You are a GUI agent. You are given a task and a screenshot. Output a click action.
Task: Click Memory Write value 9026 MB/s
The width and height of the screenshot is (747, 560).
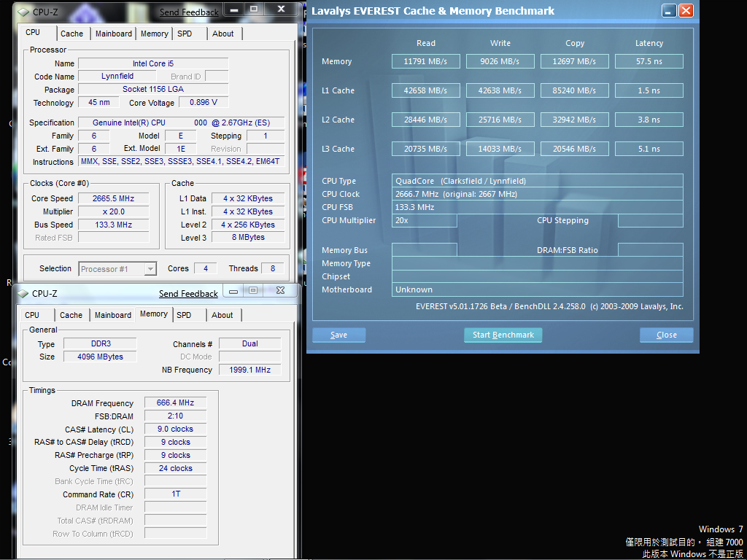(x=500, y=61)
